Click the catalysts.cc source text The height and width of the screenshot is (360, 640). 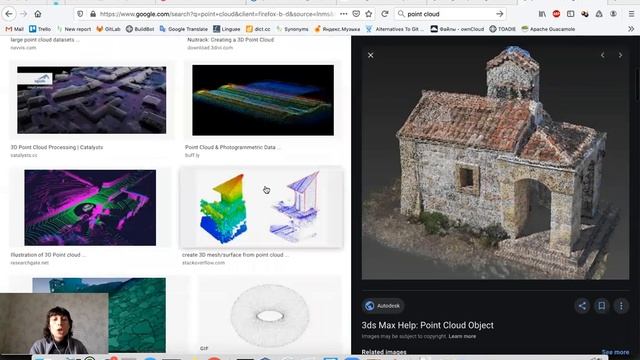point(24,155)
